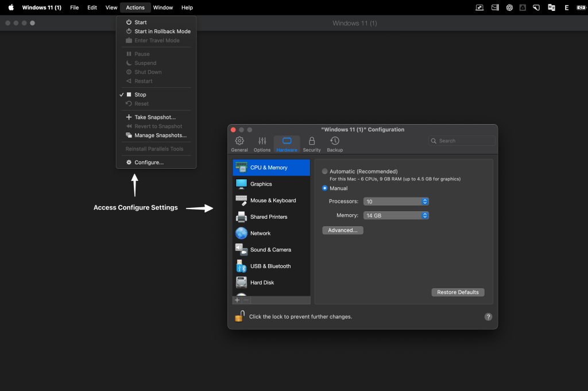The height and width of the screenshot is (391, 588).
Task: Click the lock to prevent changes
Action: coord(239,316)
